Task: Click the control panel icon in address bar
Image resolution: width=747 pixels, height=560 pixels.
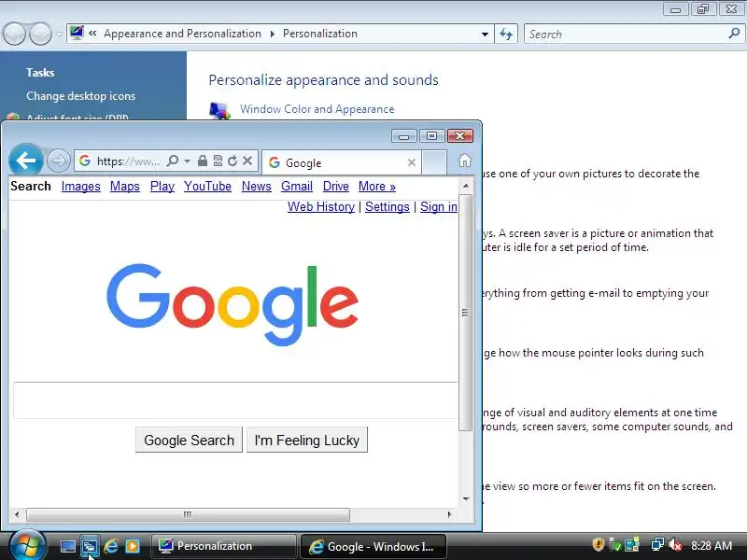Action: click(77, 34)
